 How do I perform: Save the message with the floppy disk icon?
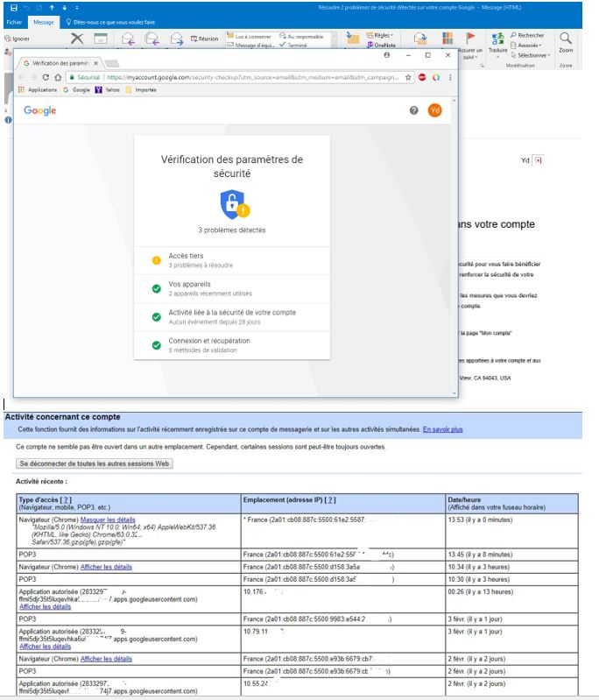click(14, 8)
